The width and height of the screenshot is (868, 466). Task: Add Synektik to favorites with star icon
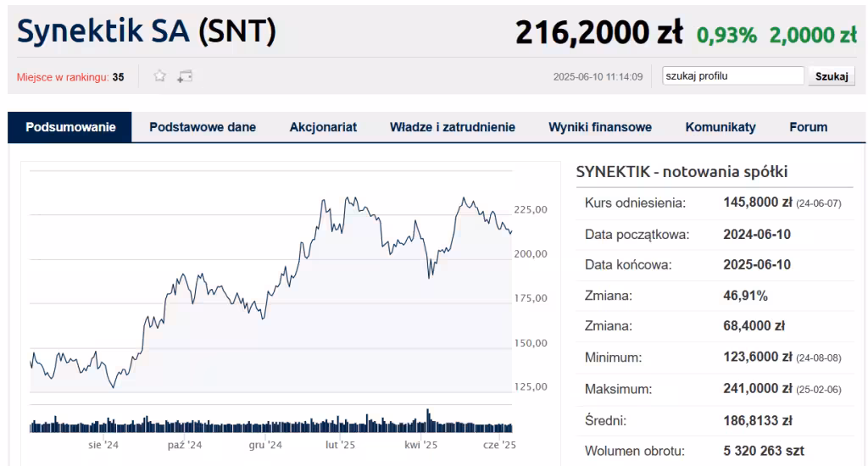click(x=160, y=76)
